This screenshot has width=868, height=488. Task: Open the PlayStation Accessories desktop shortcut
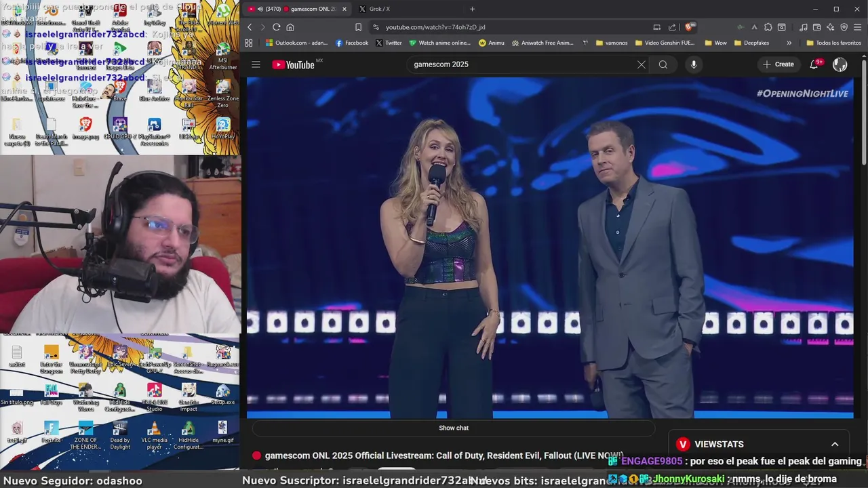coord(155,131)
